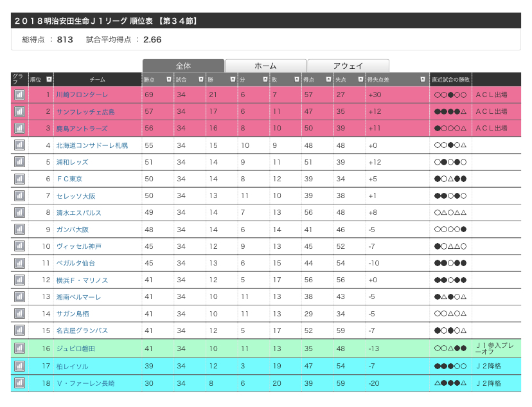This screenshot has height=407, width=532.
Task: Open team link 柏レイソル
Action: point(72,366)
